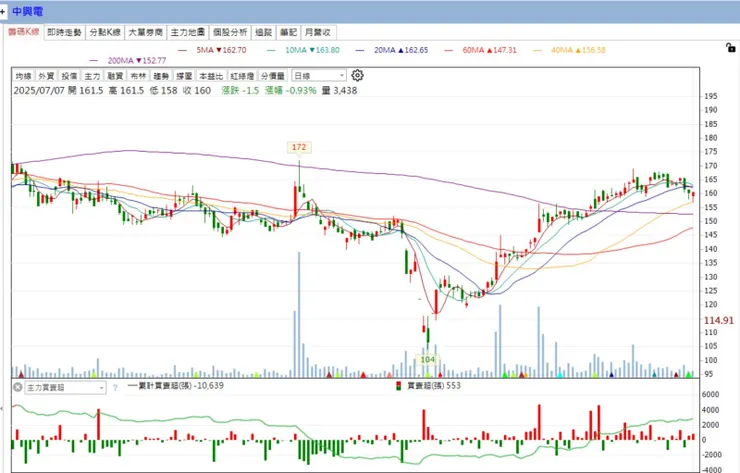The width and height of the screenshot is (740, 473).
Task: Click the dark blue triangle timeline marker
Action: coord(612,375)
